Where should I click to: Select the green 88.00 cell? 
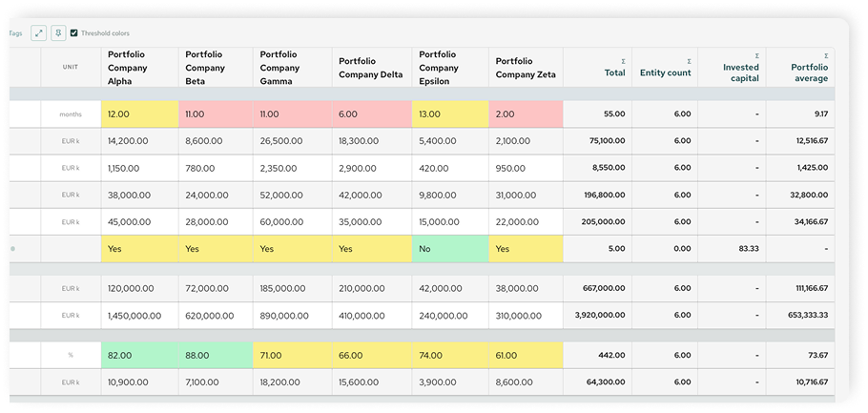(x=216, y=356)
